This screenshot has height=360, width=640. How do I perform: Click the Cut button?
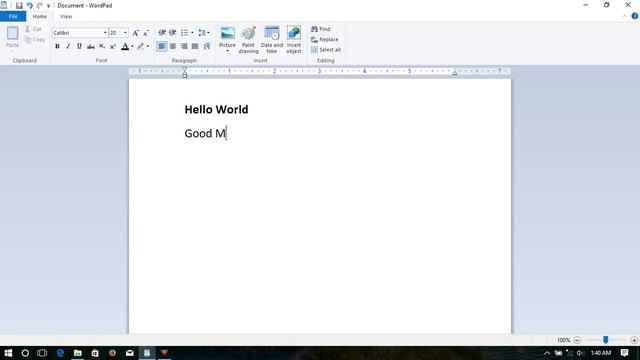[33, 29]
